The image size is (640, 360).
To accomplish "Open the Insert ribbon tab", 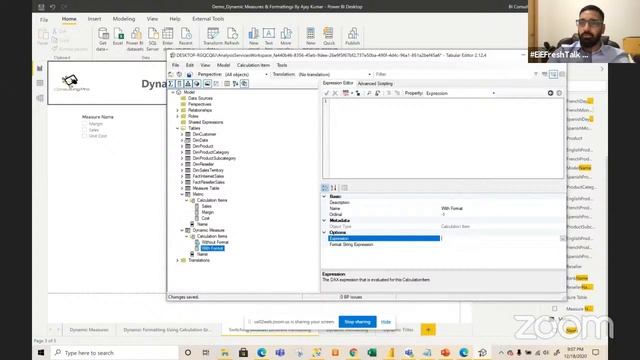I will 94,19.
